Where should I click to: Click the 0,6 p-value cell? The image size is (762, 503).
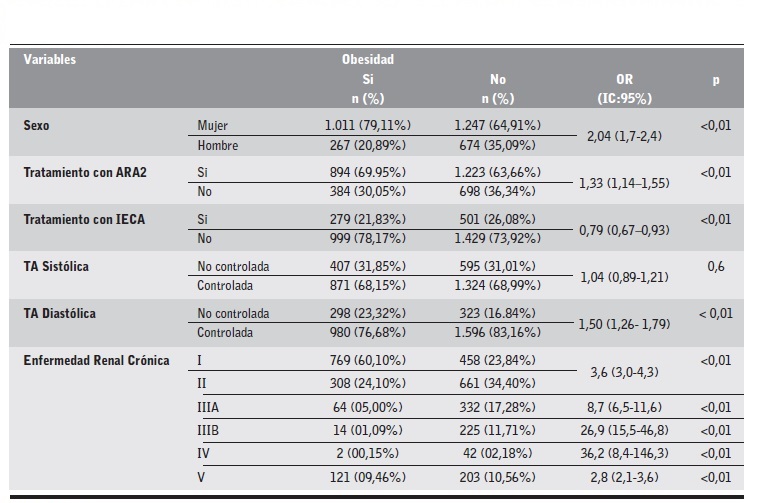coord(716,266)
